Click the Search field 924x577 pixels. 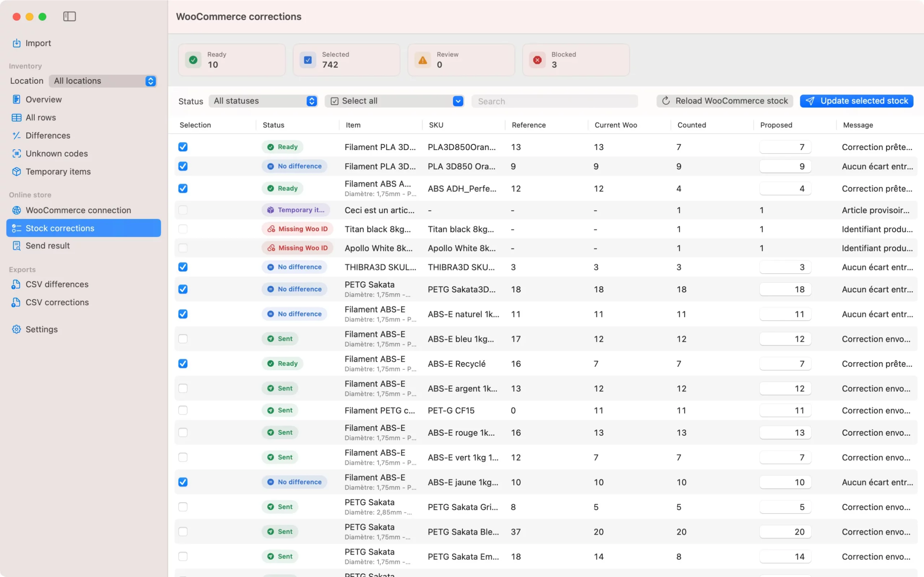pyautogui.click(x=554, y=101)
